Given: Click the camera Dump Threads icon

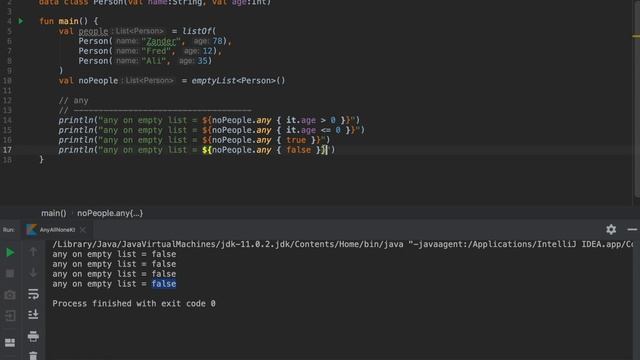Looking at the screenshot, I should pyautogui.click(x=10, y=295).
